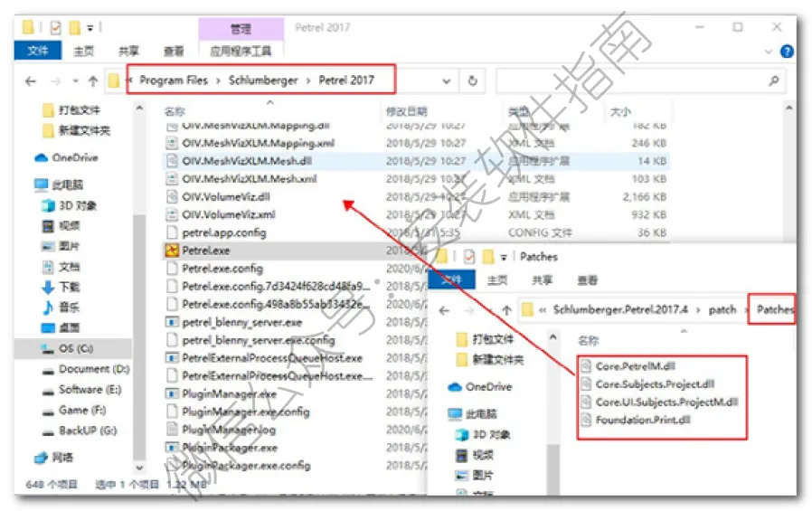Image resolution: width=812 pixels, height=511 pixels.
Task: Open Quick Access Toolbar customize dropdown in Petrel 2017 window
Action: coord(90,28)
